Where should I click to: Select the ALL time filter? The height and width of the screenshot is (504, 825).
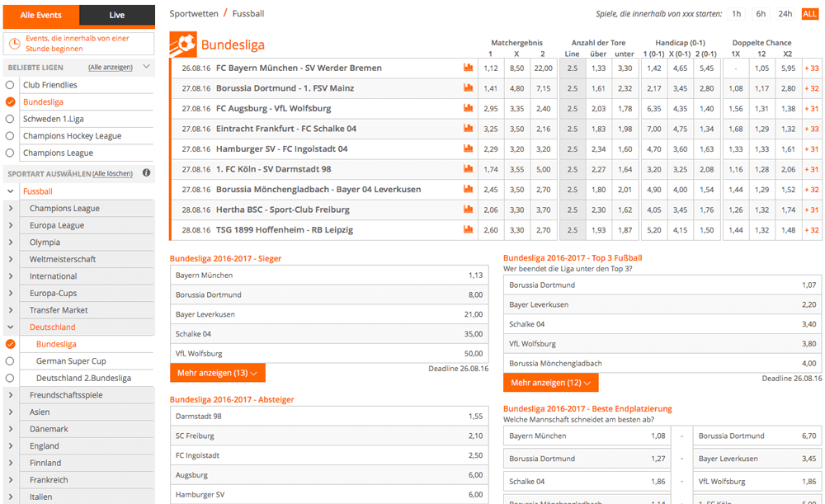tap(810, 14)
